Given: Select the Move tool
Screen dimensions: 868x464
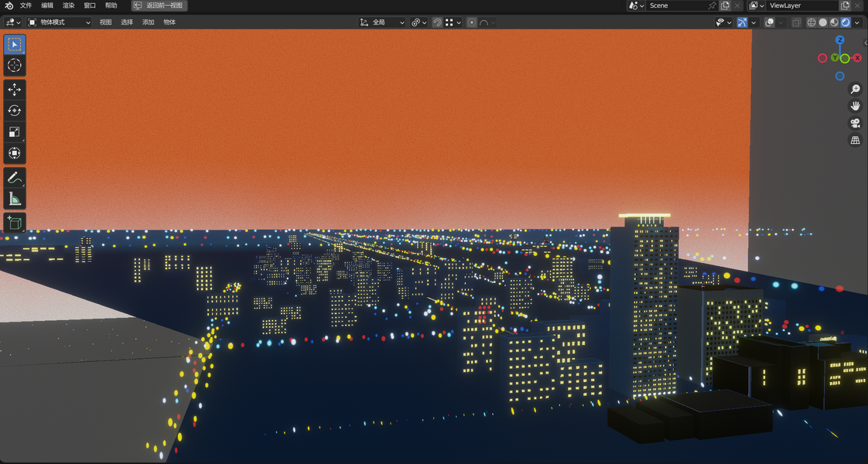Looking at the screenshot, I should coord(15,90).
